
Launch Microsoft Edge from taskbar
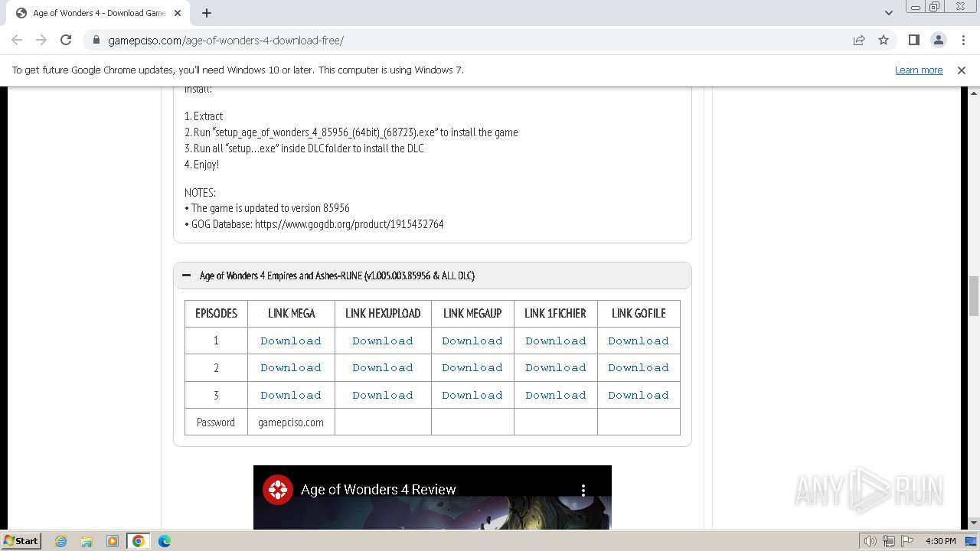(x=164, y=541)
